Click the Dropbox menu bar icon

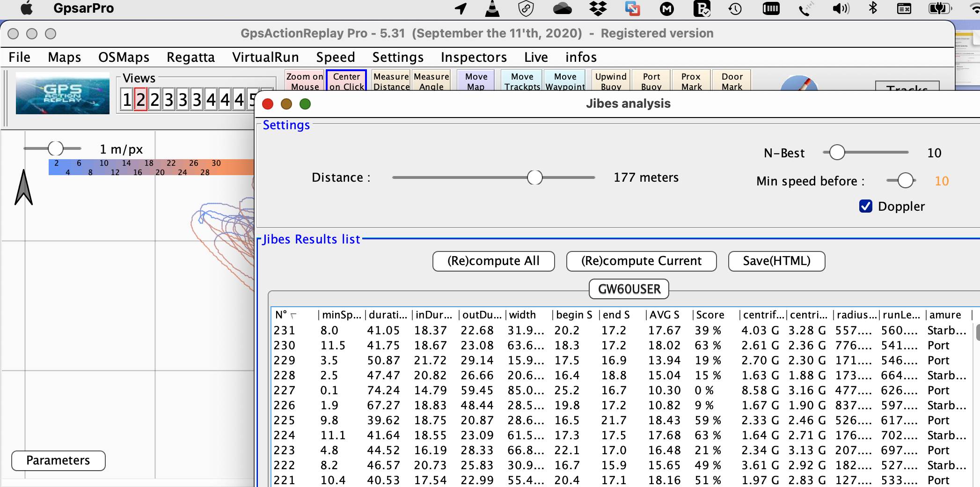[x=598, y=8]
